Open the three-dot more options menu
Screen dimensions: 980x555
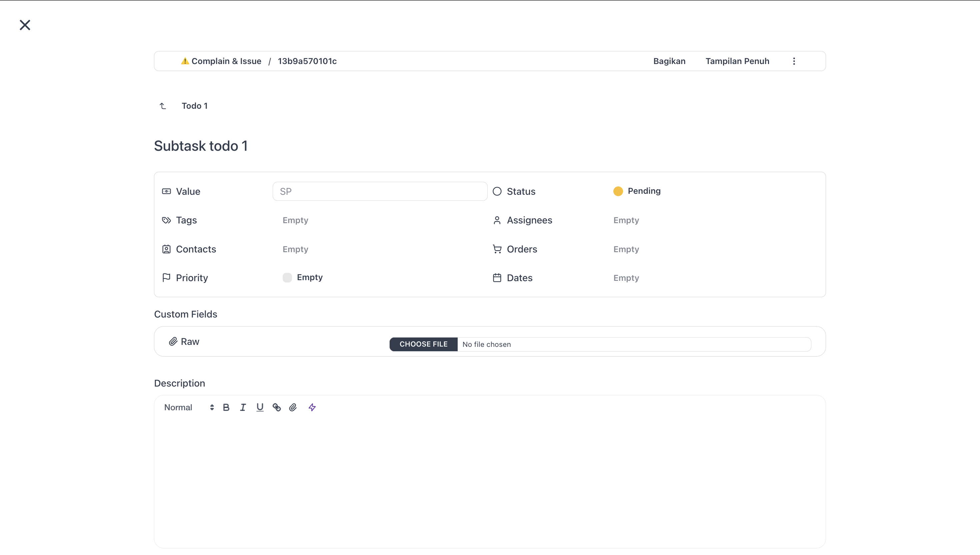pos(794,61)
